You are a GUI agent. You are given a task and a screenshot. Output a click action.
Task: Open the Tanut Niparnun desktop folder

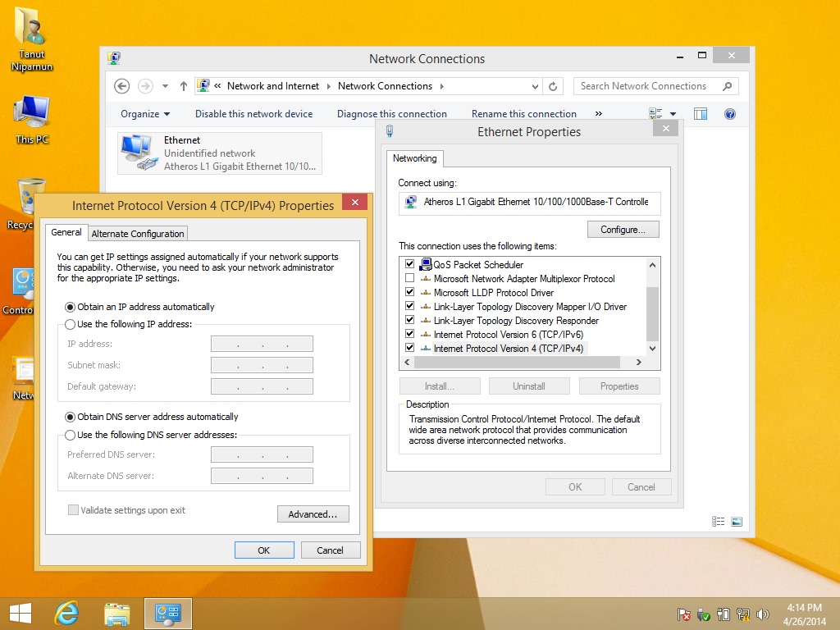pyautogui.click(x=32, y=40)
